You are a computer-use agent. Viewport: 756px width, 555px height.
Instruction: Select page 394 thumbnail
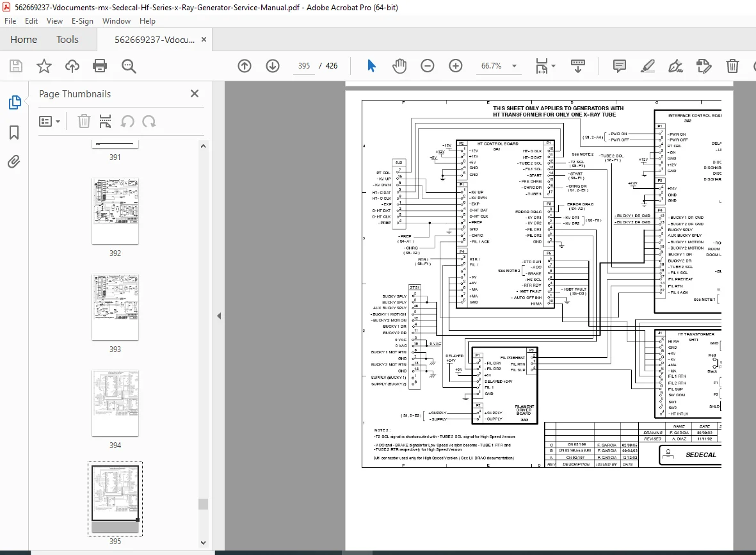115,403
